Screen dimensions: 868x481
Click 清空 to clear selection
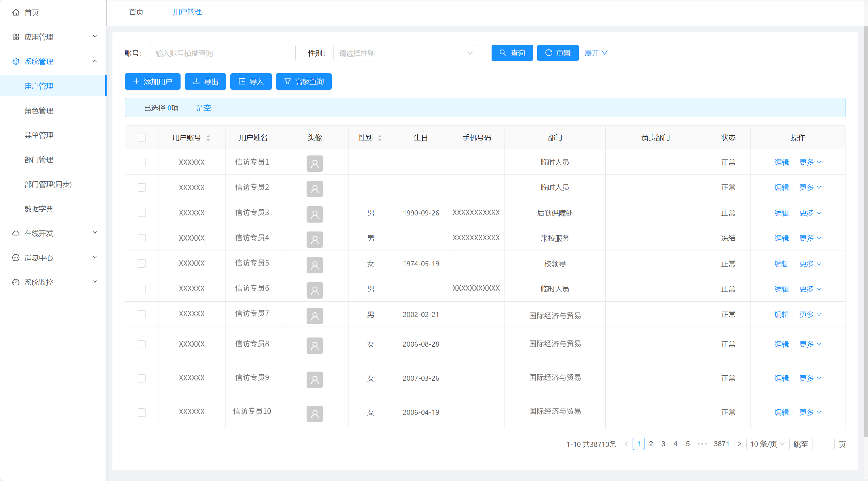pyautogui.click(x=204, y=108)
